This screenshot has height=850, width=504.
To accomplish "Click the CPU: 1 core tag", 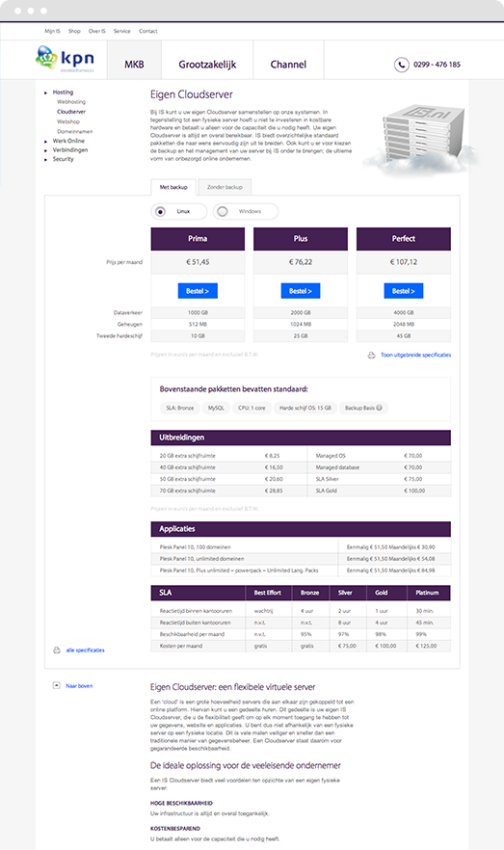I will 252,408.
